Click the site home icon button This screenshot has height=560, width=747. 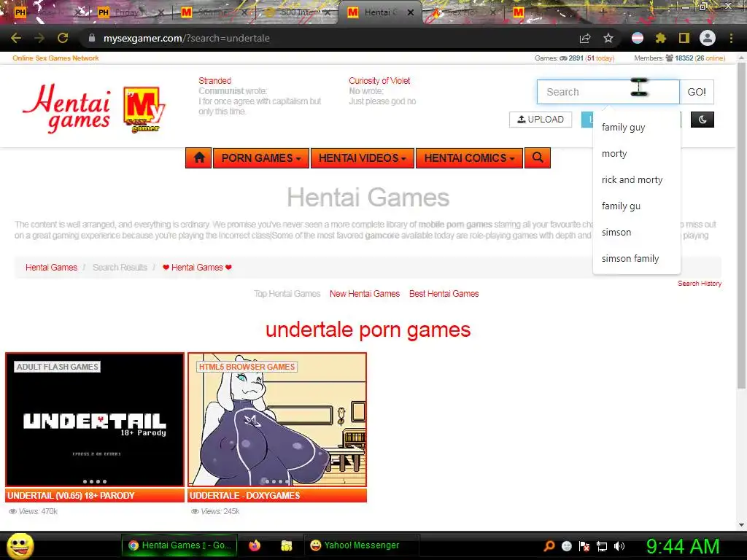pos(198,158)
